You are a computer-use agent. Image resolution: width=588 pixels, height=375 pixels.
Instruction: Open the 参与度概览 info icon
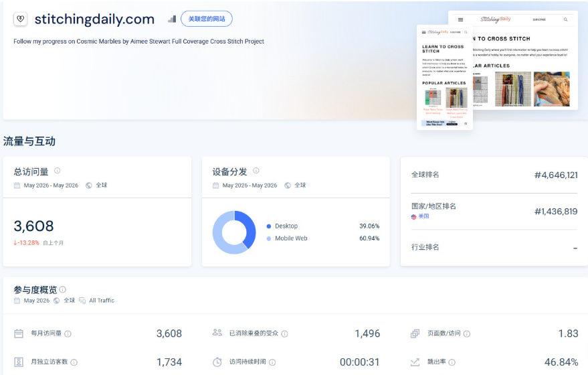pyautogui.click(x=63, y=289)
